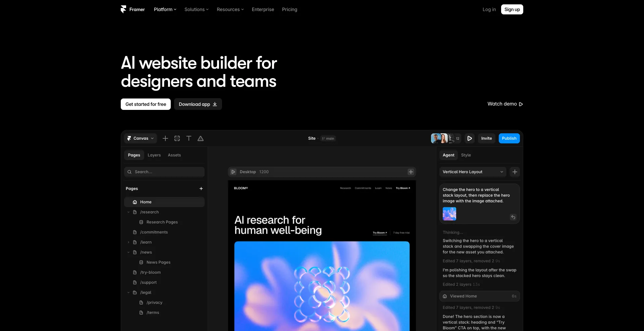The width and height of the screenshot is (644, 331).
Task: Switch to the Agent tab
Action: tap(448, 155)
